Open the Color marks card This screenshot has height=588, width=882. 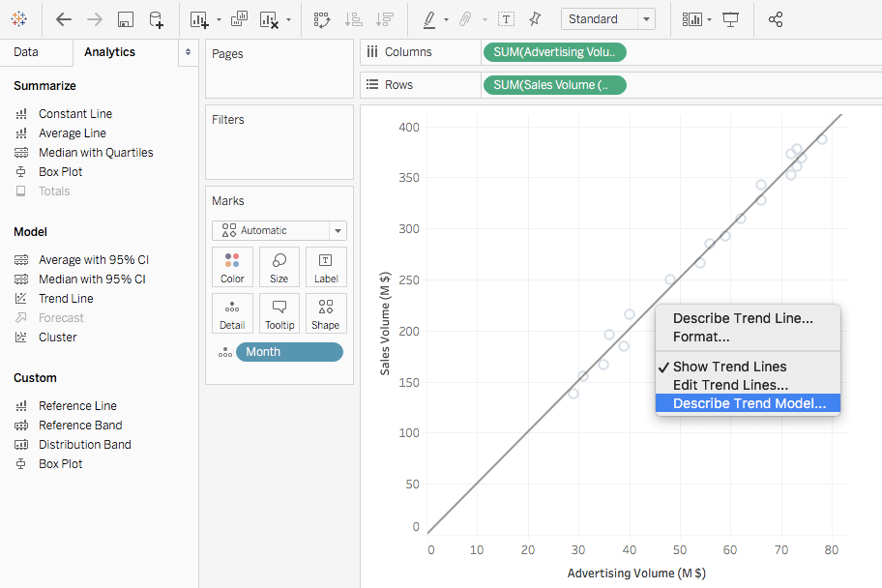tap(232, 267)
